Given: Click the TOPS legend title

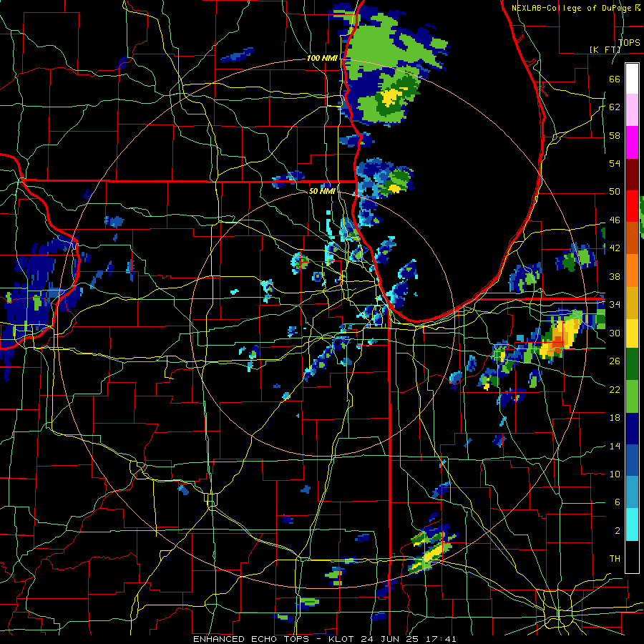Looking at the screenshot, I should tap(629, 42).
